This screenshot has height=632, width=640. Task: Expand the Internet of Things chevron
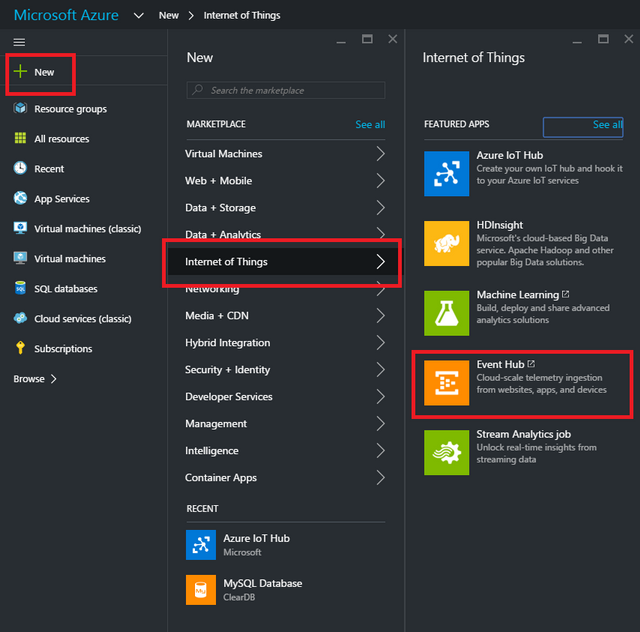click(x=380, y=262)
